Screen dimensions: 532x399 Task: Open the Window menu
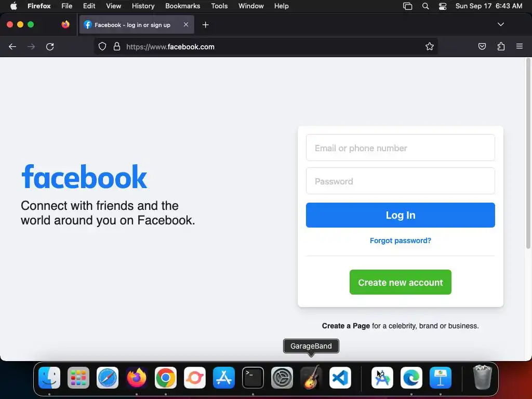pos(251,6)
